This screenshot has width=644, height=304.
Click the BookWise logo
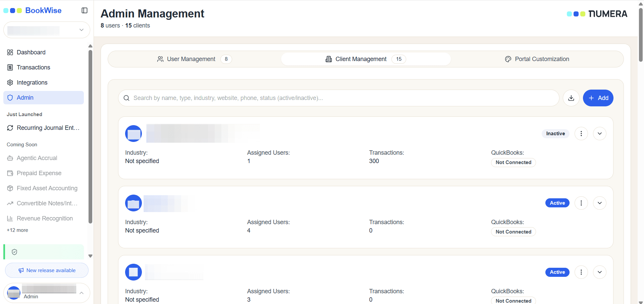coord(33,10)
